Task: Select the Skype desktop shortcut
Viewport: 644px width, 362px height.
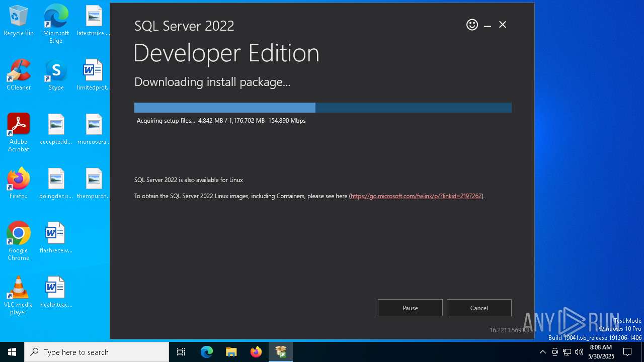Action: pyautogui.click(x=56, y=75)
